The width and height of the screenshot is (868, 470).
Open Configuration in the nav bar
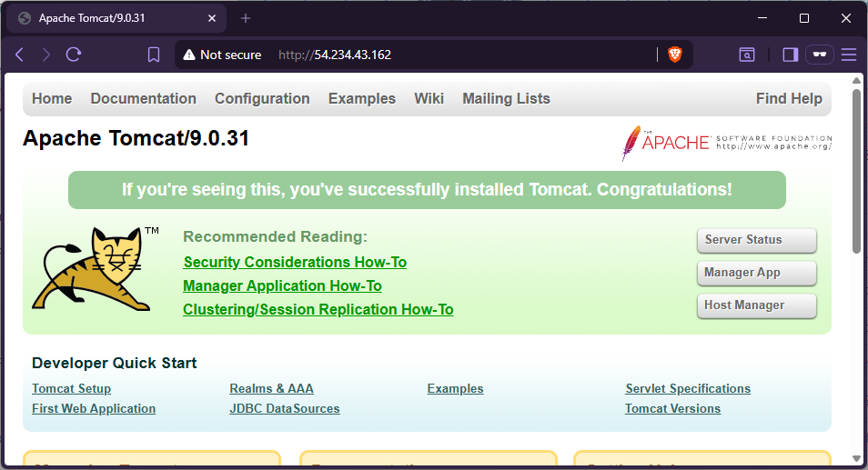(262, 98)
